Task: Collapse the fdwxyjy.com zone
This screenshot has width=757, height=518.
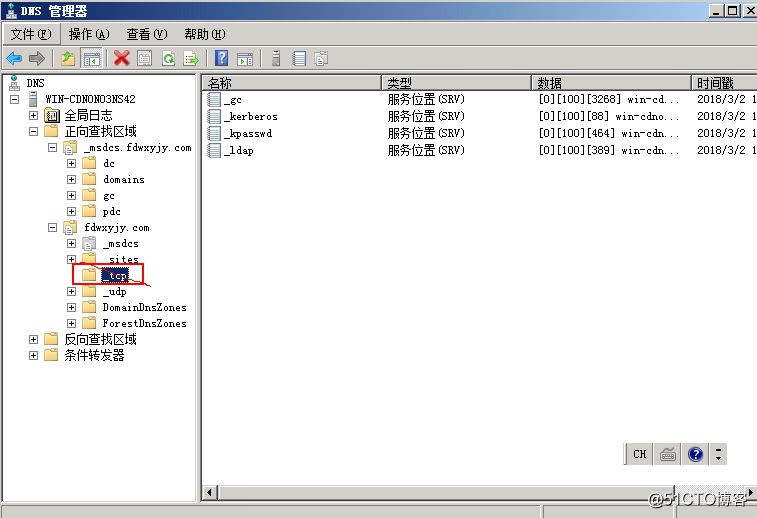Action: coord(53,227)
